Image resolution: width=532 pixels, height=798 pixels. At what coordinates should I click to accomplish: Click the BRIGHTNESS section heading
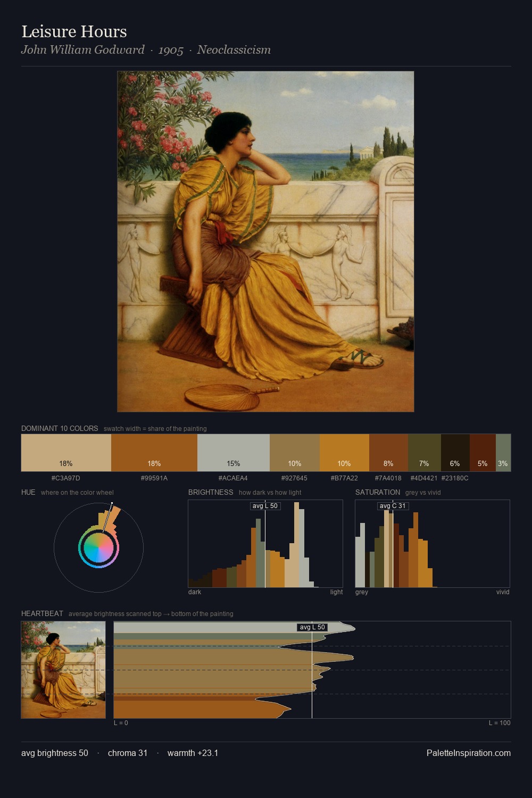click(211, 492)
